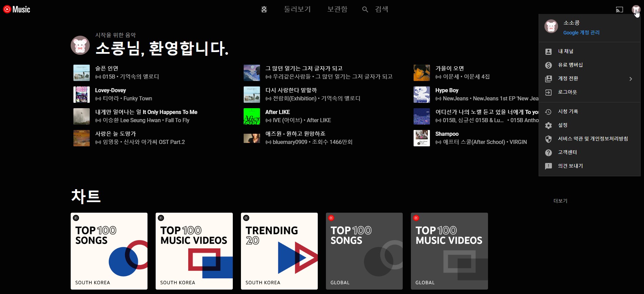Viewport: 644px width, 294px height.
Task: Click red play icon on Global Top 100 Songs
Action: pos(331,218)
